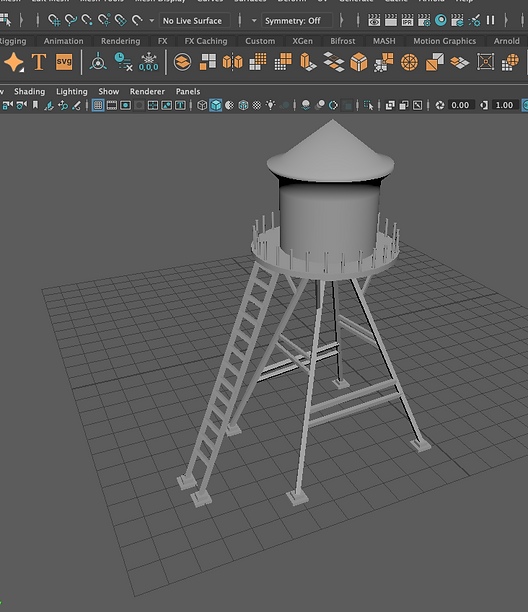Viewport: 528px width, 612px height.
Task: Click the Smooth Shade All cube icon
Action: 215,105
